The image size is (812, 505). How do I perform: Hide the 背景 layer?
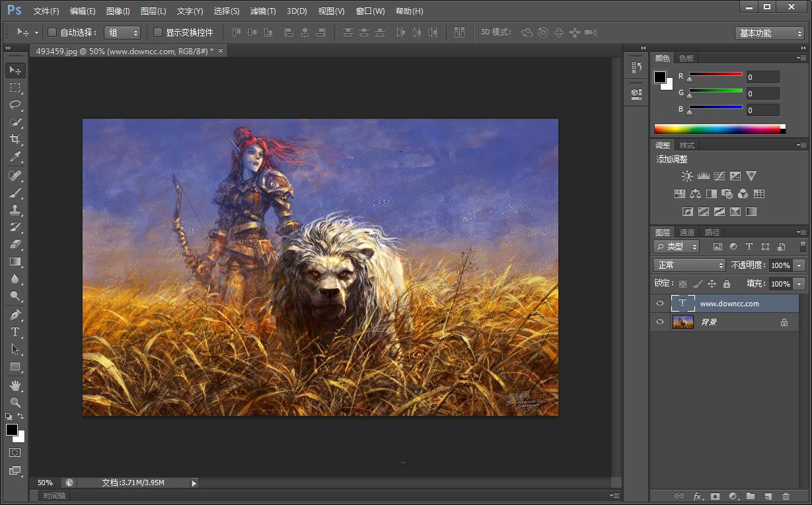[x=659, y=322]
